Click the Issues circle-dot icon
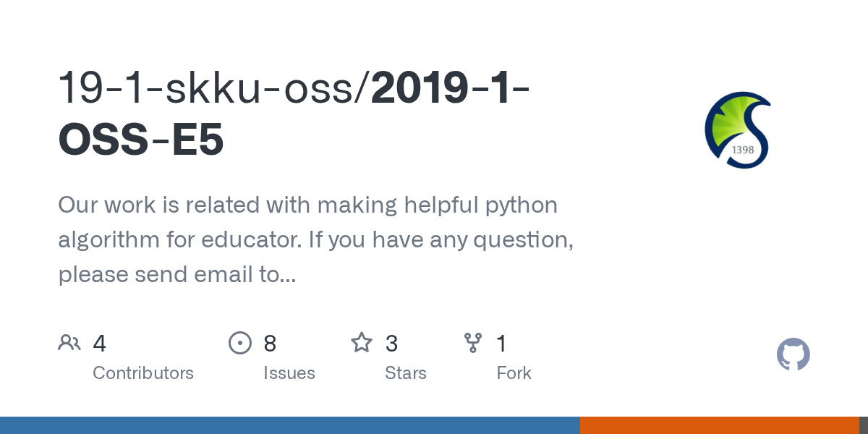 click(240, 343)
